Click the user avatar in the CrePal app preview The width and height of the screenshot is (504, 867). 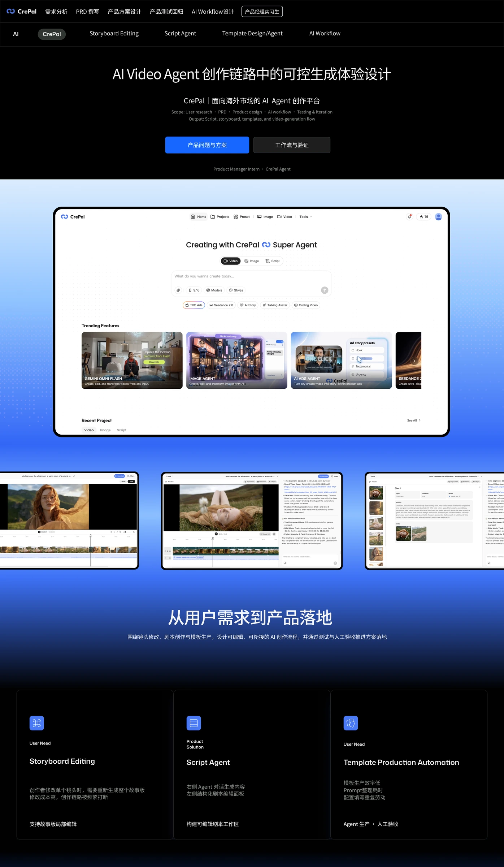coord(439,217)
